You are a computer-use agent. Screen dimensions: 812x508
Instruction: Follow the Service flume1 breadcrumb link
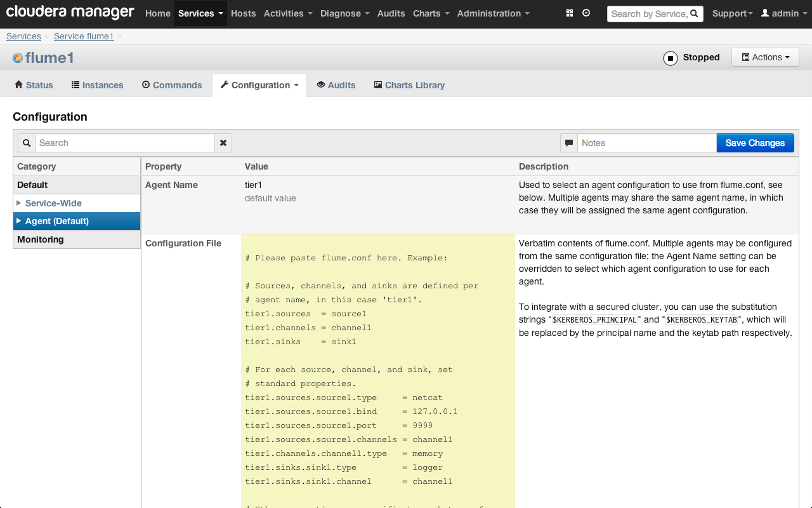point(84,36)
